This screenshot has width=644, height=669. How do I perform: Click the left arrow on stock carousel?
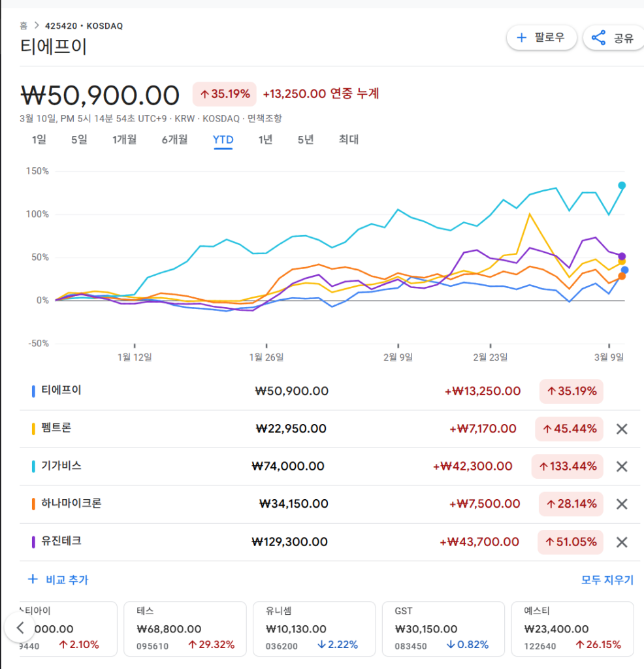coord(20,628)
